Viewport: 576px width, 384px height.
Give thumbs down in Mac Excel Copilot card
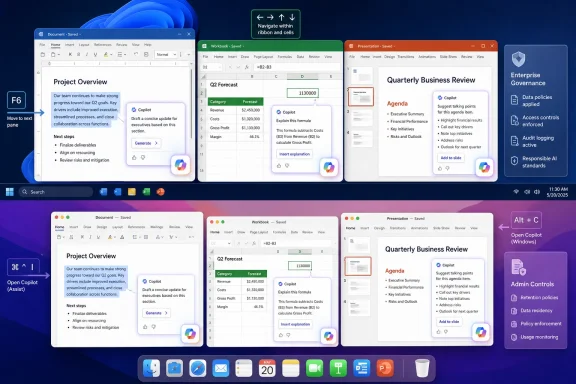(x=288, y=335)
